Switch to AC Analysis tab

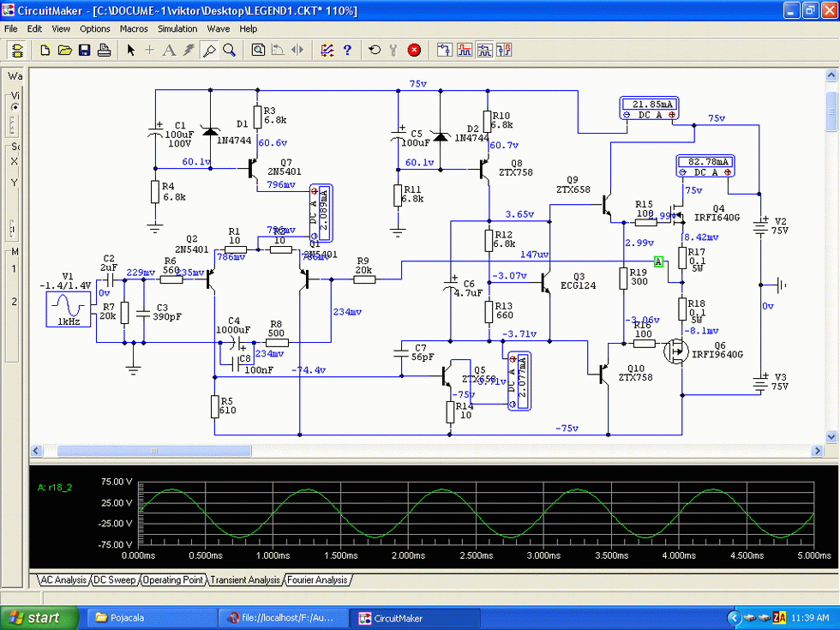pos(63,579)
